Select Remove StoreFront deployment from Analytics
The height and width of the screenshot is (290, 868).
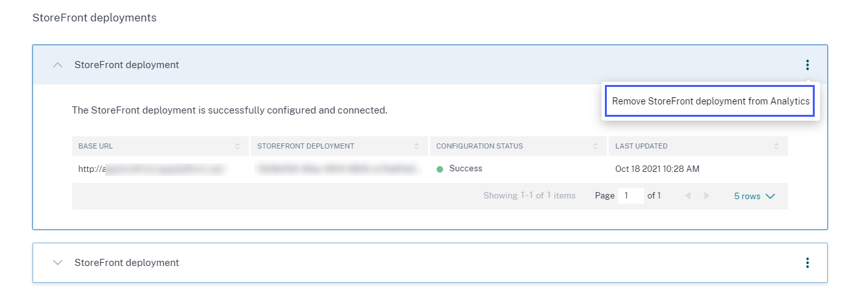click(710, 102)
